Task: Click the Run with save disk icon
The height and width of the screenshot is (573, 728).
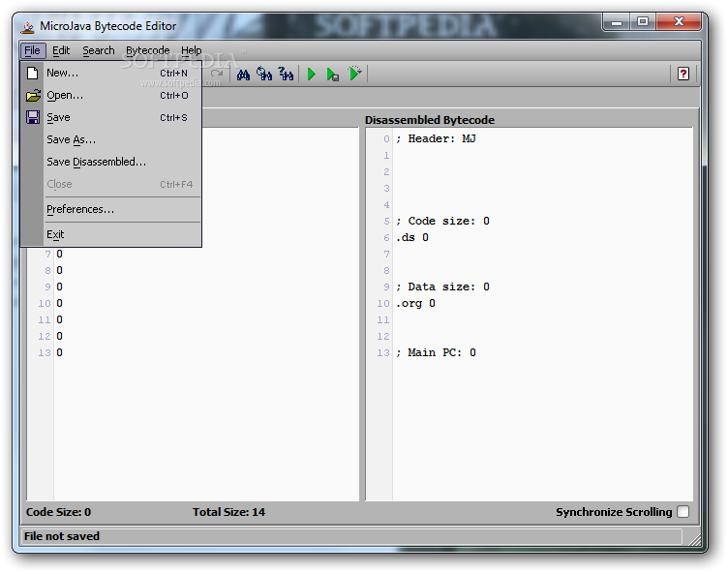Action: coord(333,75)
